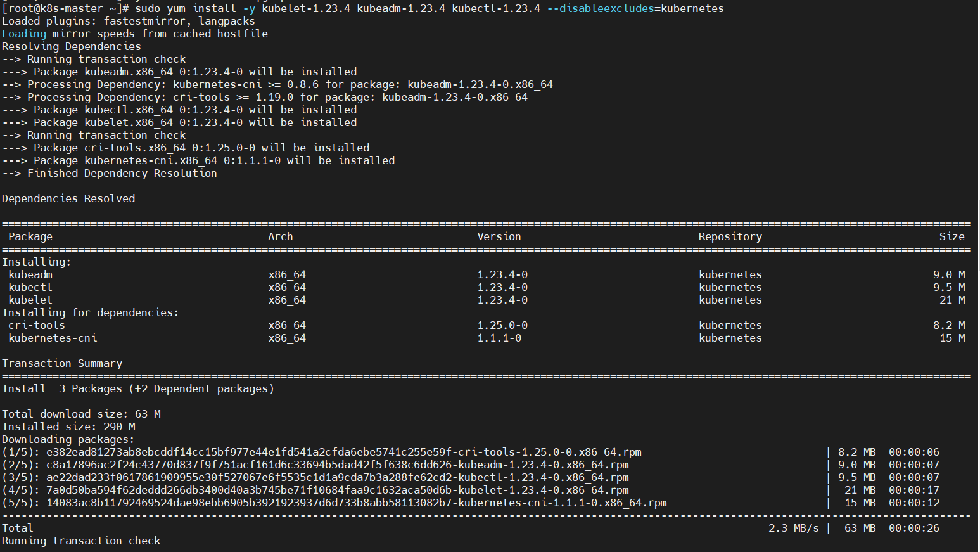Click the Repository column header
This screenshot has width=980, height=552.
(x=730, y=236)
